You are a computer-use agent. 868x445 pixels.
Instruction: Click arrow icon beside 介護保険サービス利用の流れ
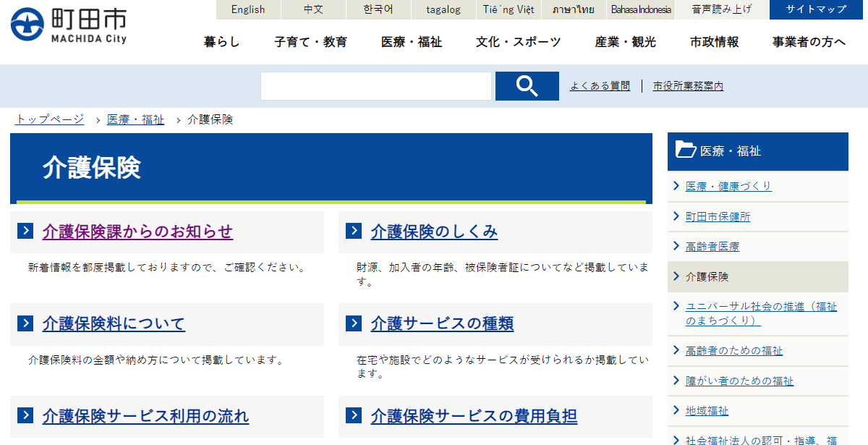25,415
